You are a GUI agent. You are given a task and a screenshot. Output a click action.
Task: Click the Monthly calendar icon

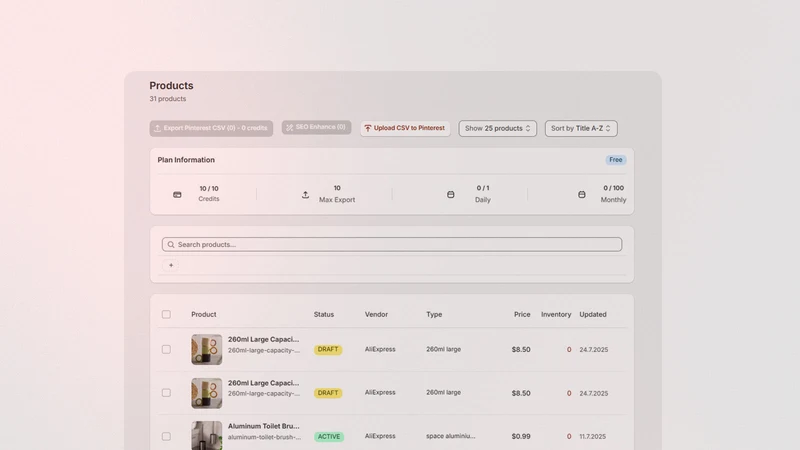(x=582, y=194)
